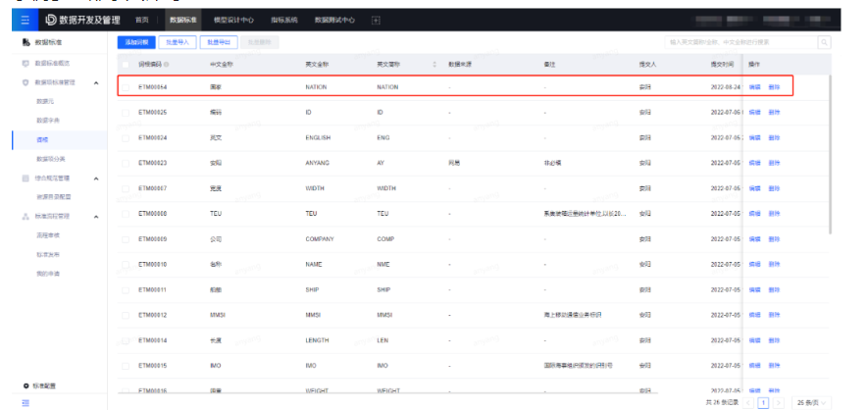Open the 25 条/页 page size dropdown
Screen dimensions: 868x410
(811, 403)
